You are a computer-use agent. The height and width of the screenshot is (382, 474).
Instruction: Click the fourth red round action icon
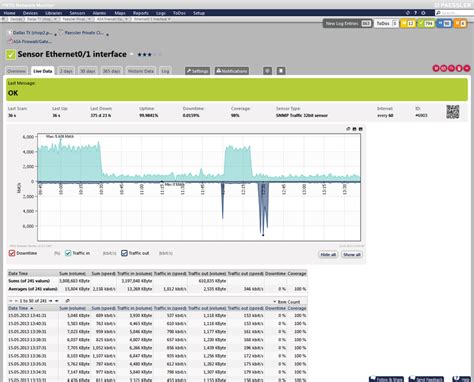[x=459, y=68]
